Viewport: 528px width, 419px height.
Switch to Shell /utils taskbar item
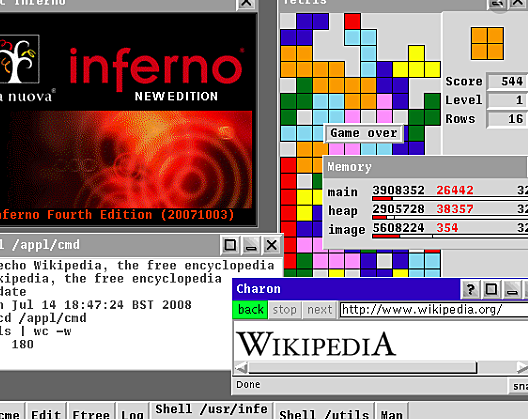(x=324, y=411)
